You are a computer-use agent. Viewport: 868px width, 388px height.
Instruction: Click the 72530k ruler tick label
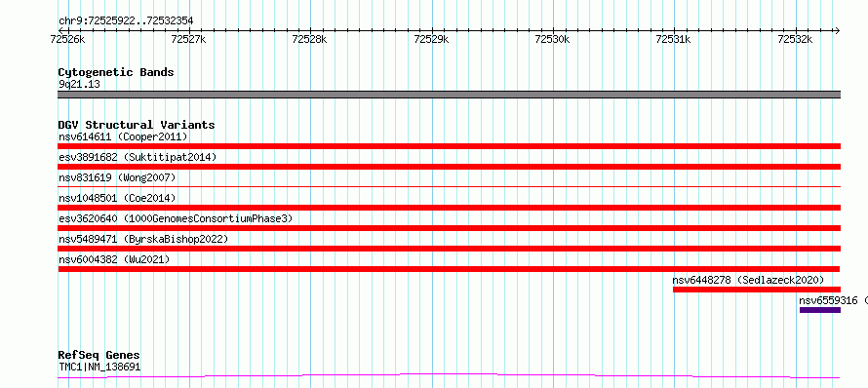click(553, 39)
